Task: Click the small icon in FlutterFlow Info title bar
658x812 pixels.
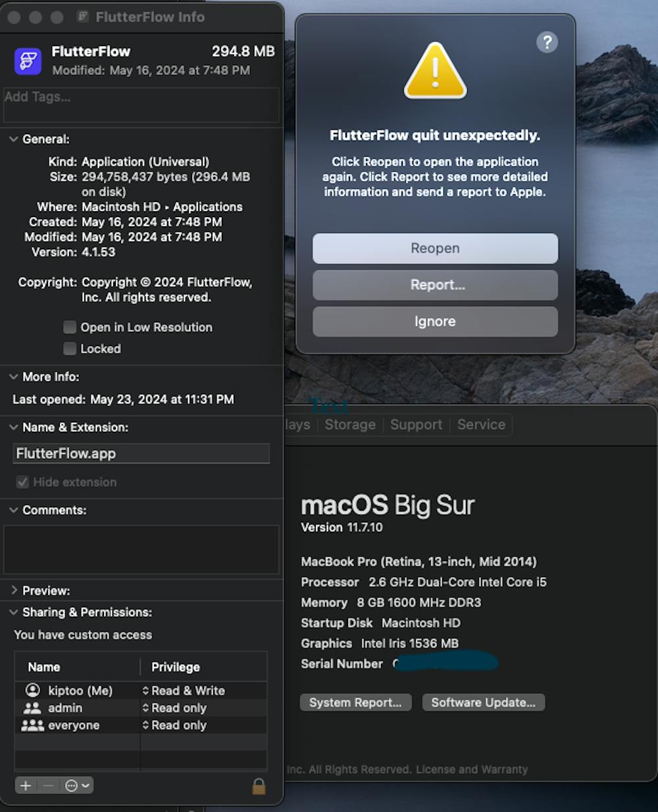Action: 83,16
